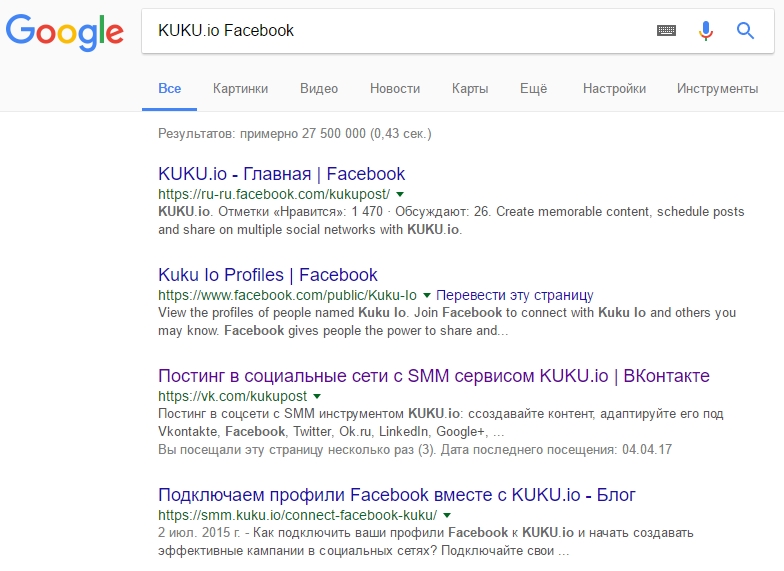Click the https://vk.com/kukupost URL text
Screen dimensions: 784x571
(x=232, y=396)
